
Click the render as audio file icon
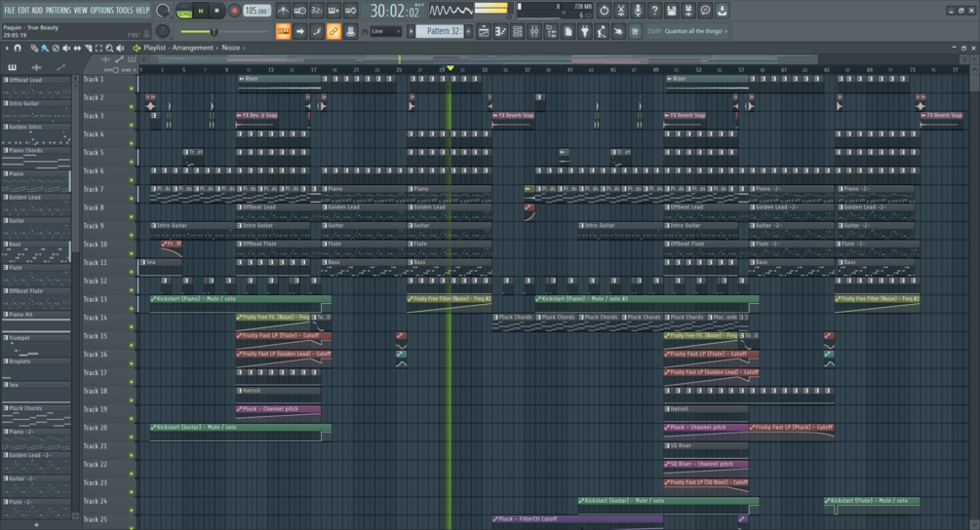tap(688, 11)
